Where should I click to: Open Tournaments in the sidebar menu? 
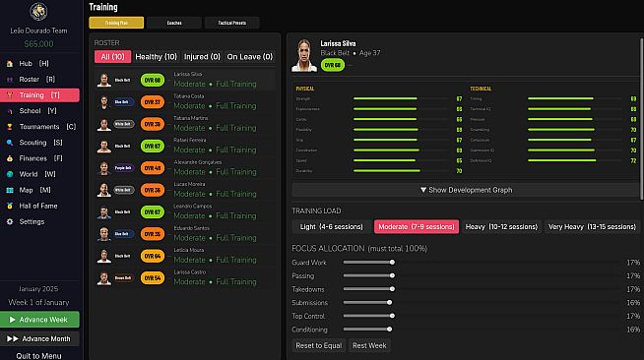[x=39, y=127]
